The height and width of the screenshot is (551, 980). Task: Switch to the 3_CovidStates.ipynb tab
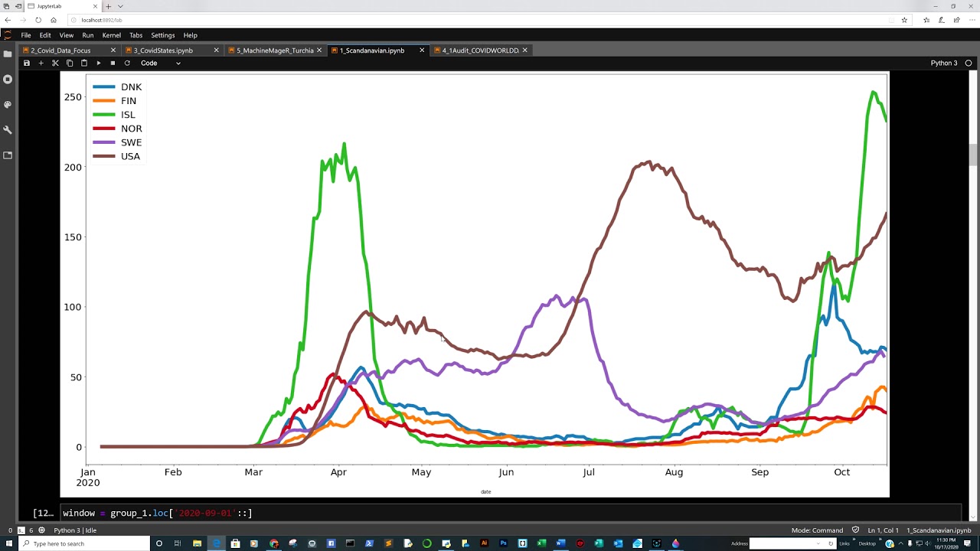(x=163, y=51)
